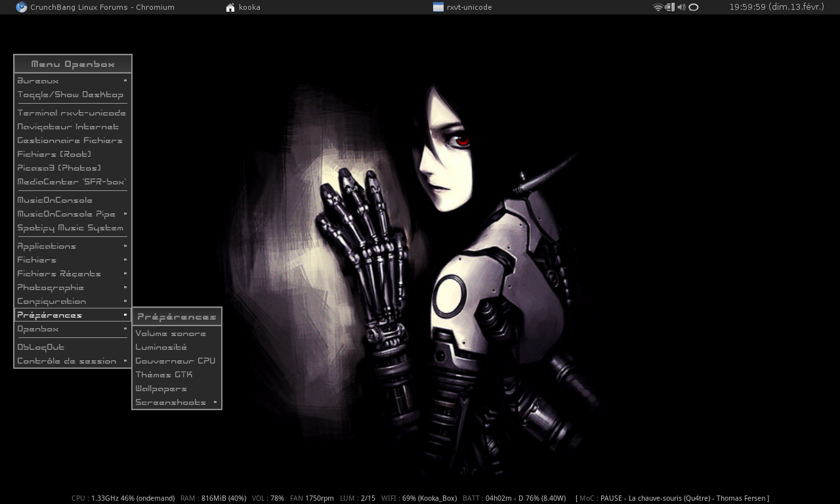Open the Chromium icon in the taskbar
This screenshot has width=840, height=504.
coord(22,7)
